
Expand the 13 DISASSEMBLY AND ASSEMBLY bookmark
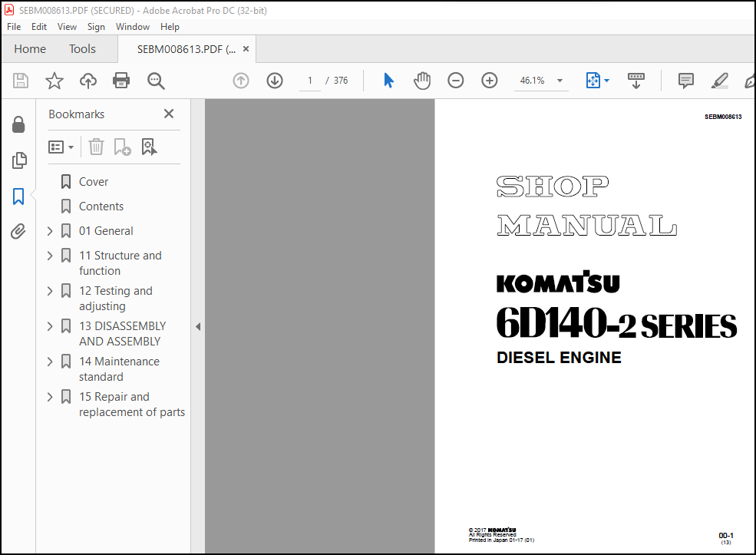[x=50, y=326]
